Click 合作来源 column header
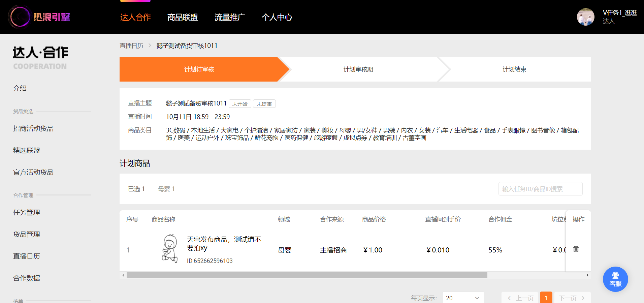The width and height of the screenshot is (644, 303). pos(332,219)
